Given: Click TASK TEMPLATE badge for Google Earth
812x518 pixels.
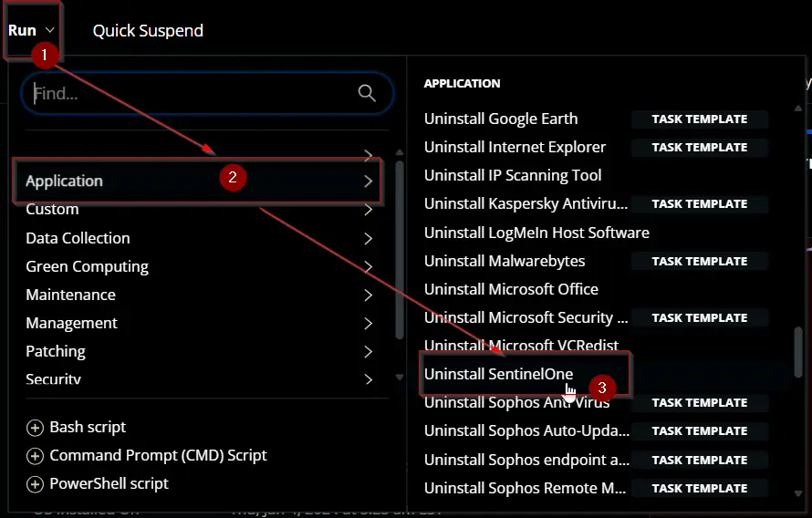Looking at the screenshot, I should pyautogui.click(x=699, y=119).
